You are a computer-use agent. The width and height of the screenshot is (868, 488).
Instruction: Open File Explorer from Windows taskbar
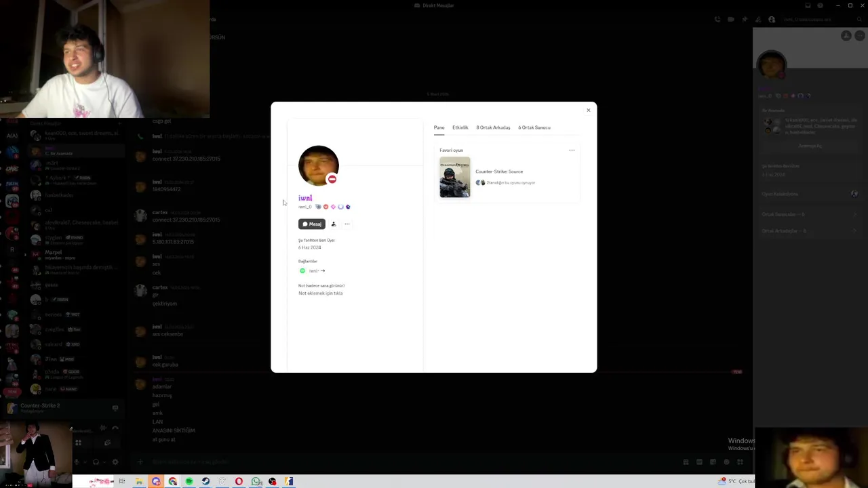pos(139,481)
